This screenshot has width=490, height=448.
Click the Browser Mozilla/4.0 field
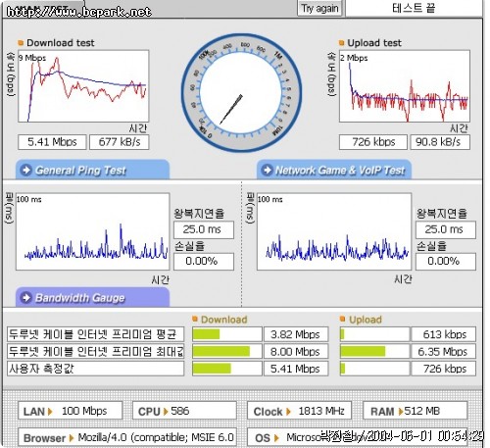[x=127, y=437]
